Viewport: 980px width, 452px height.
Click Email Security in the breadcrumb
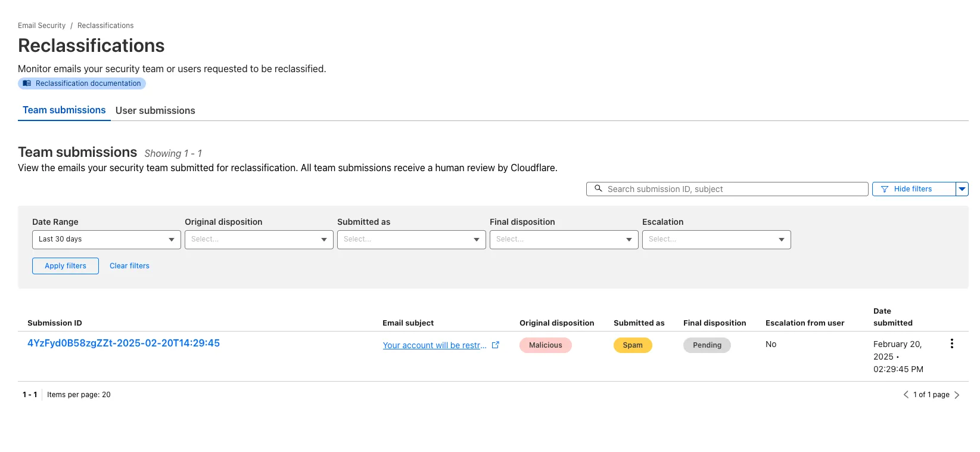(x=42, y=26)
